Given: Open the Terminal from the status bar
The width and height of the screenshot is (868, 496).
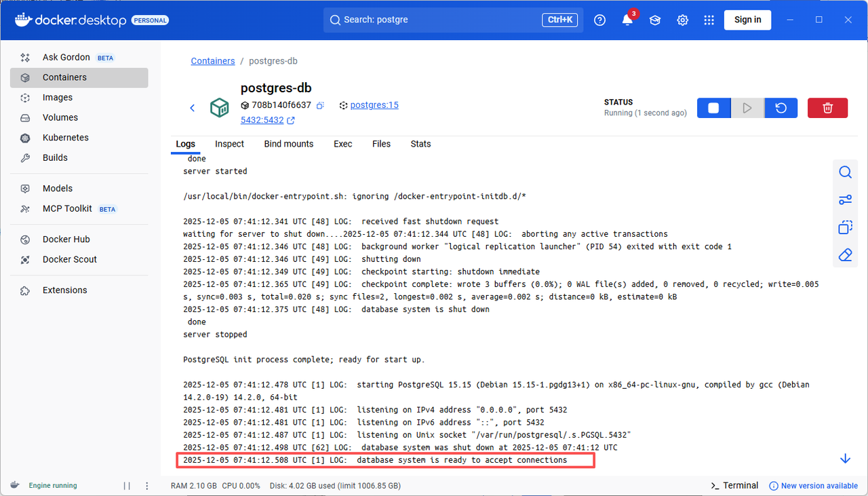Looking at the screenshot, I should (x=734, y=486).
